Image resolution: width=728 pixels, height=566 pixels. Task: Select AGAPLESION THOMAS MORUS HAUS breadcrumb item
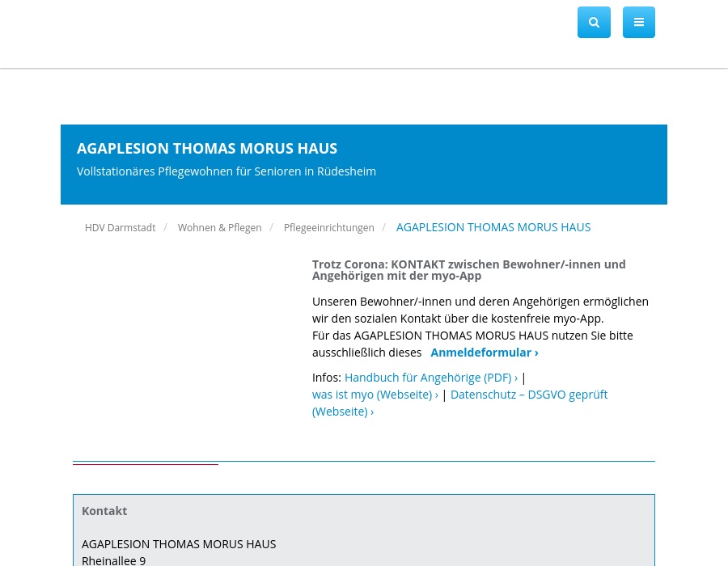[493, 227]
